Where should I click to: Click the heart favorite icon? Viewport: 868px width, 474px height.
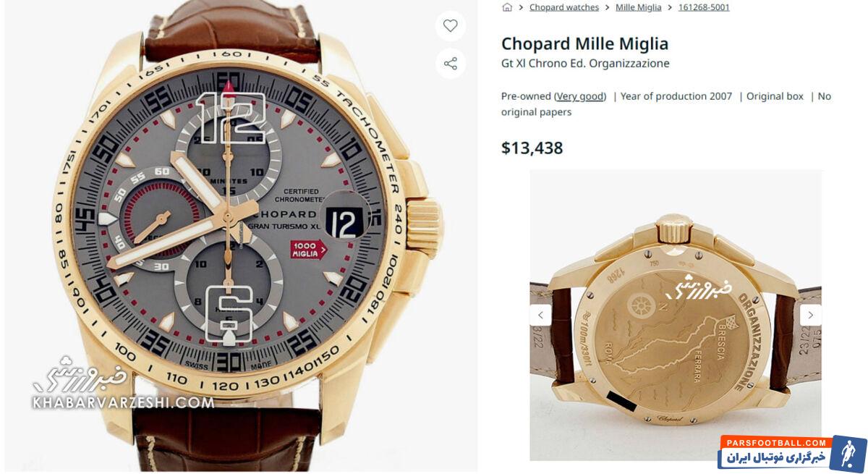pos(450,26)
